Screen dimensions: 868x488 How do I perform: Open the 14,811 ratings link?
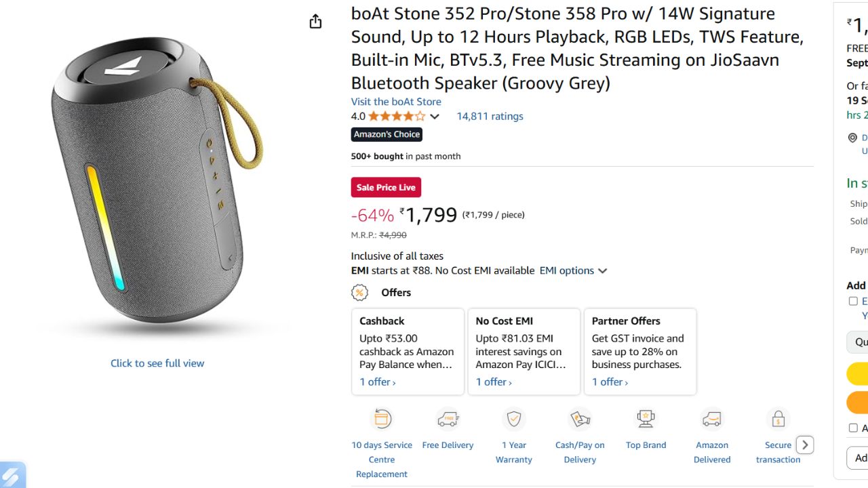coord(490,116)
